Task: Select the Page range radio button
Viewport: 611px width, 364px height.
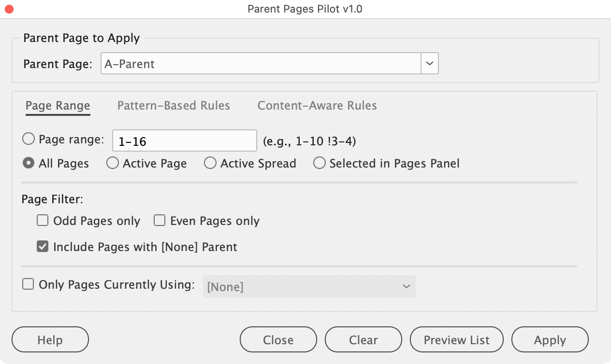Action: tap(29, 140)
